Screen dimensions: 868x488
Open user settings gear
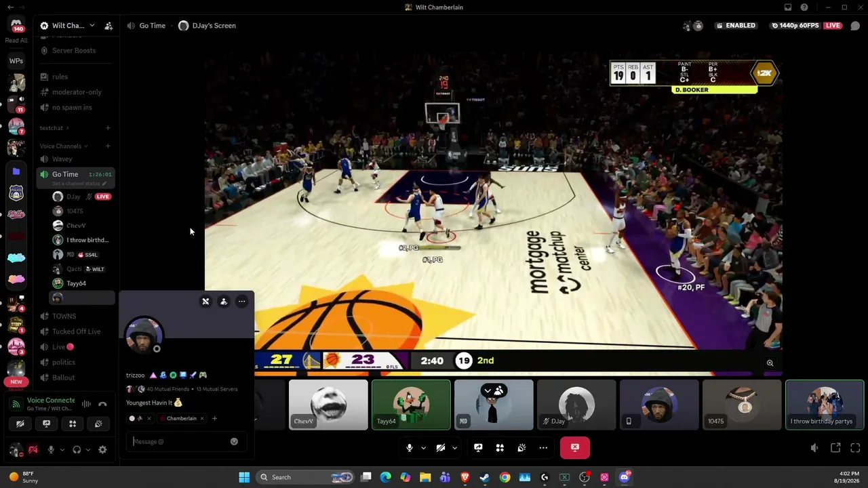[102, 449]
